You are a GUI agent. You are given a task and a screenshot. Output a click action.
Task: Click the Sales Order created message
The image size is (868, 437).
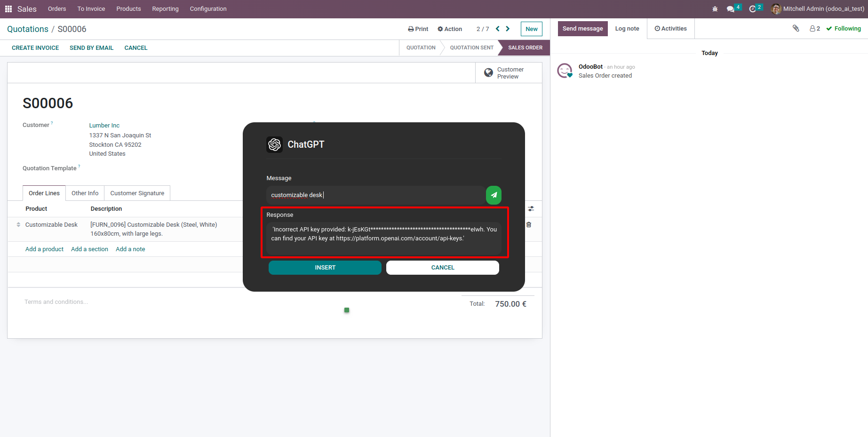(x=605, y=76)
